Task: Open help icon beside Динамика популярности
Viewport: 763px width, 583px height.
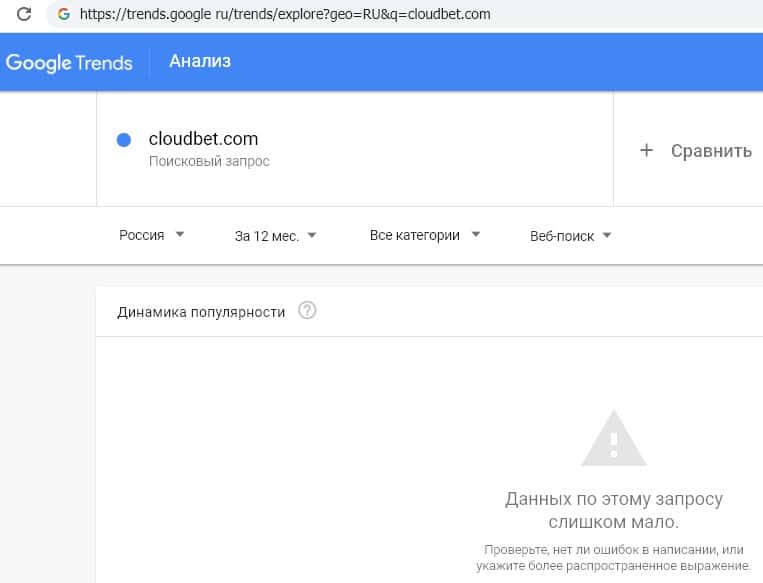Action: click(x=307, y=311)
